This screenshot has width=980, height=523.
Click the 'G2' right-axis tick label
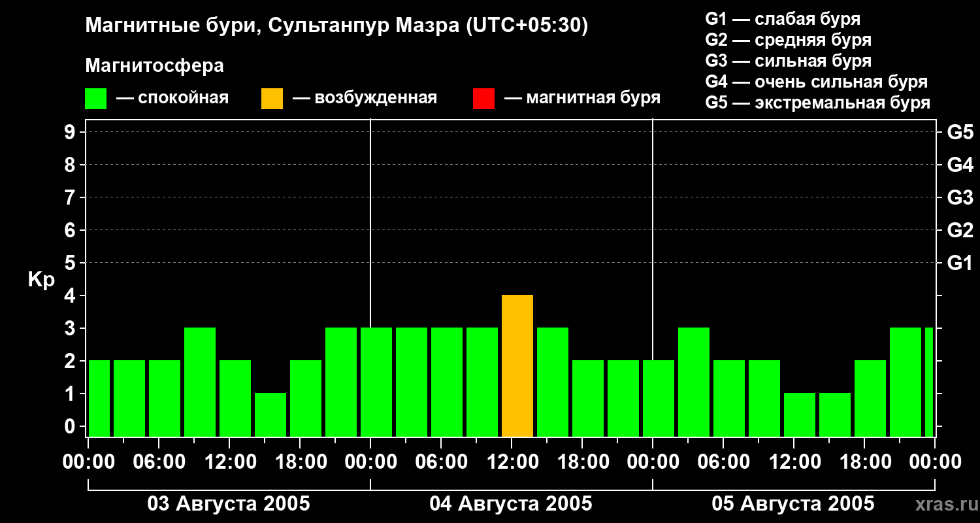coord(960,230)
